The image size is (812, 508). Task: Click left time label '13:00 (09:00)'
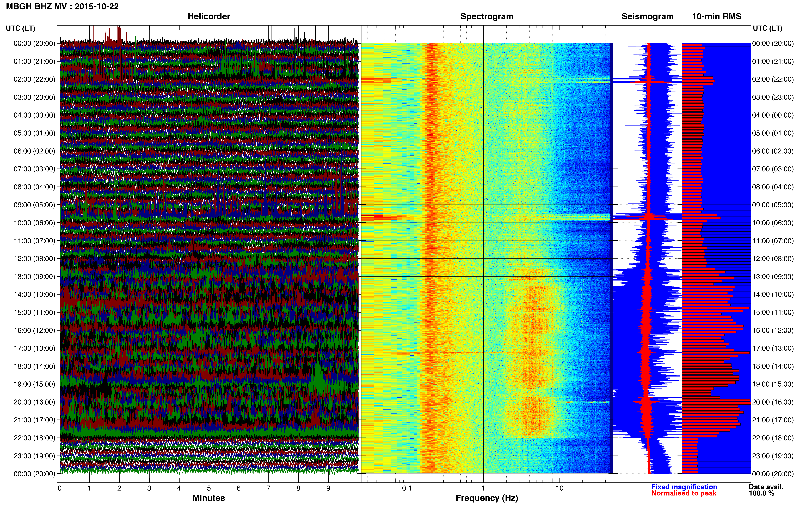34,277
